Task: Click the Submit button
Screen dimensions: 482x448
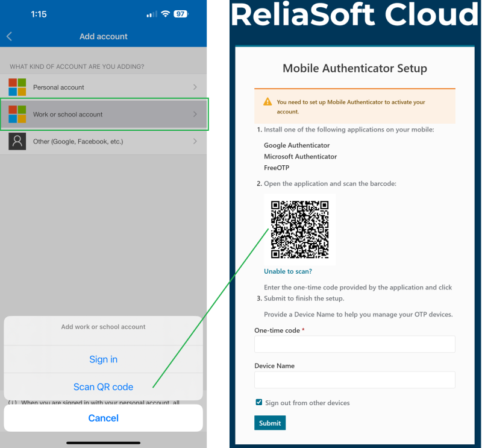Action: pyautogui.click(x=270, y=423)
